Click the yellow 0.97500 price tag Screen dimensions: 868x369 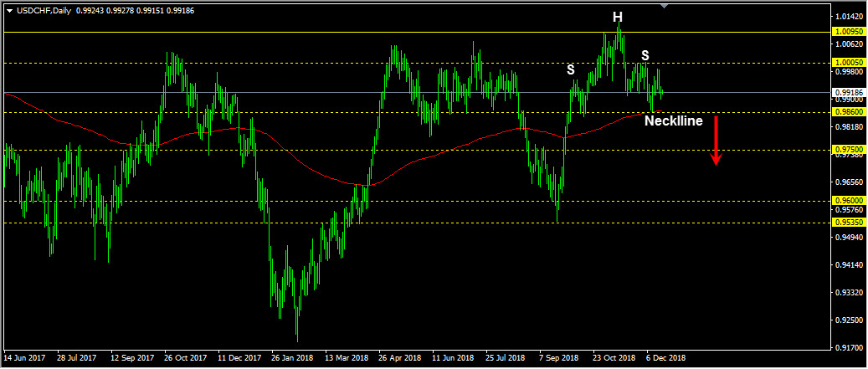(x=848, y=150)
